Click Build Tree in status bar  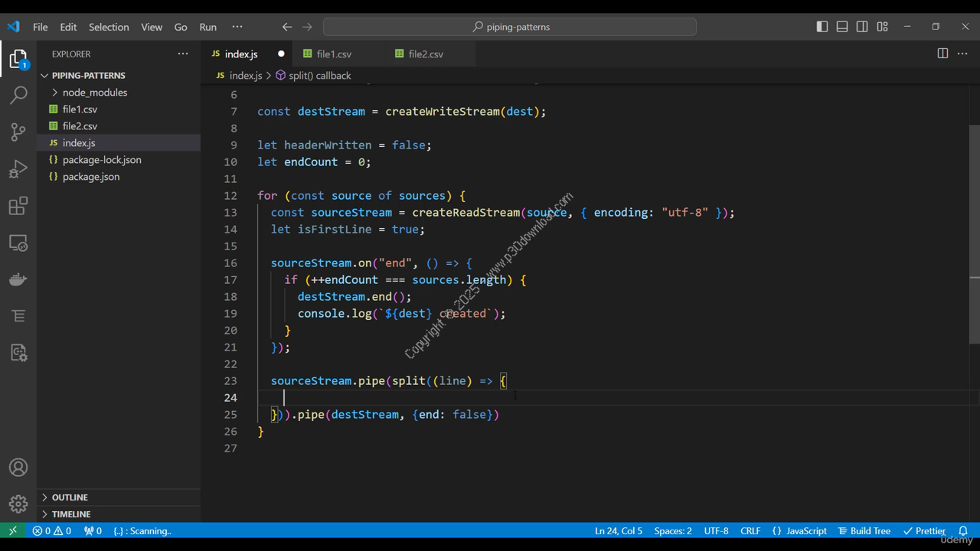pyautogui.click(x=864, y=530)
